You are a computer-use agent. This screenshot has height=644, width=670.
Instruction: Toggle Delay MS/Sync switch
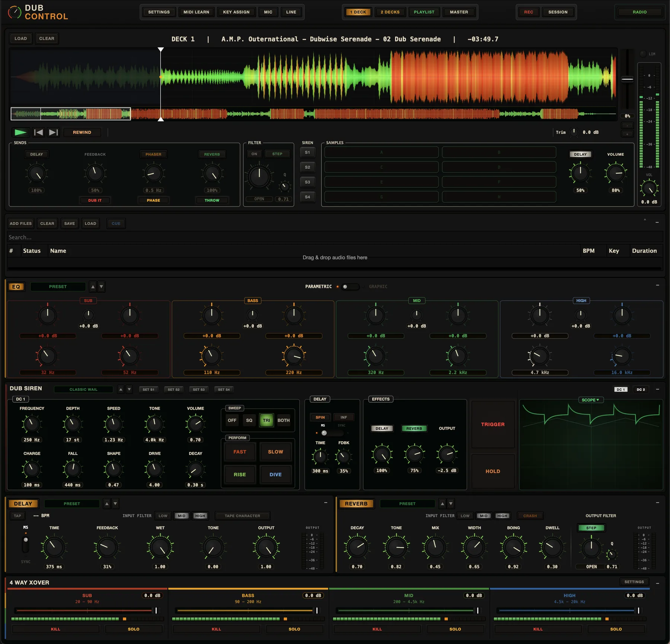[26, 545]
